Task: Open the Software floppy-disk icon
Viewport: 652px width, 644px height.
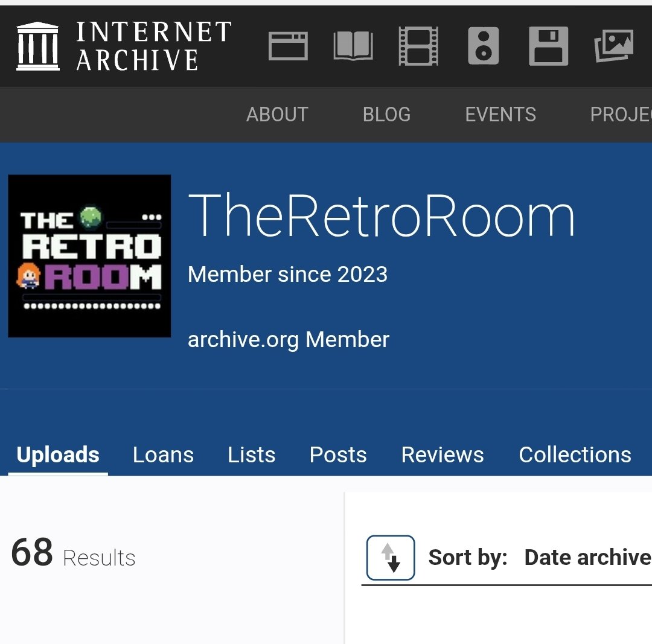Action: click(x=548, y=46)
